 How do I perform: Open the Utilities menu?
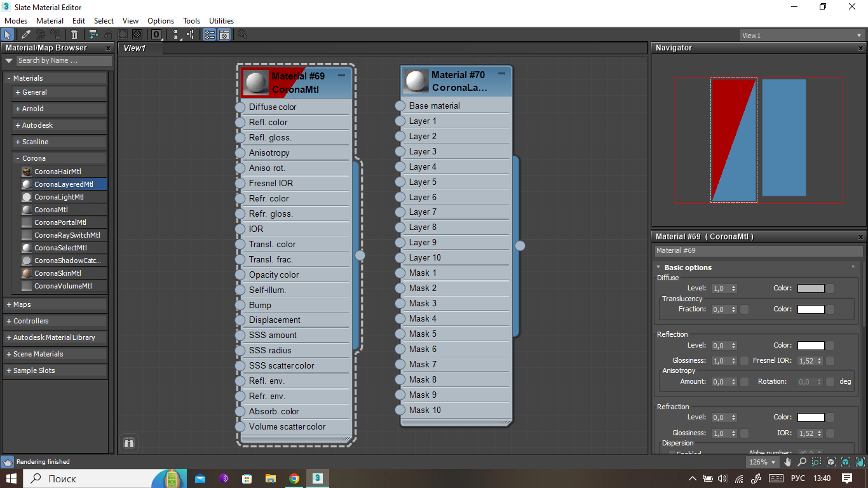pos(221,20)
